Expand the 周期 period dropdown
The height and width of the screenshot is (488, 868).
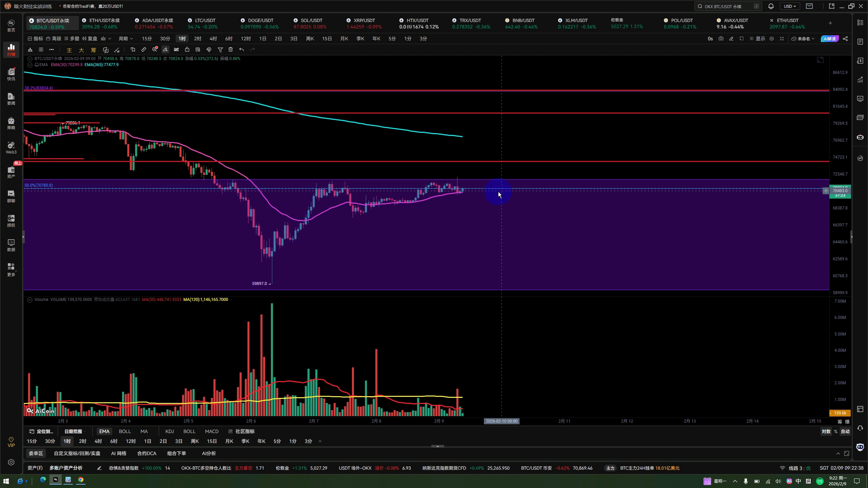[x=125, y=39]
